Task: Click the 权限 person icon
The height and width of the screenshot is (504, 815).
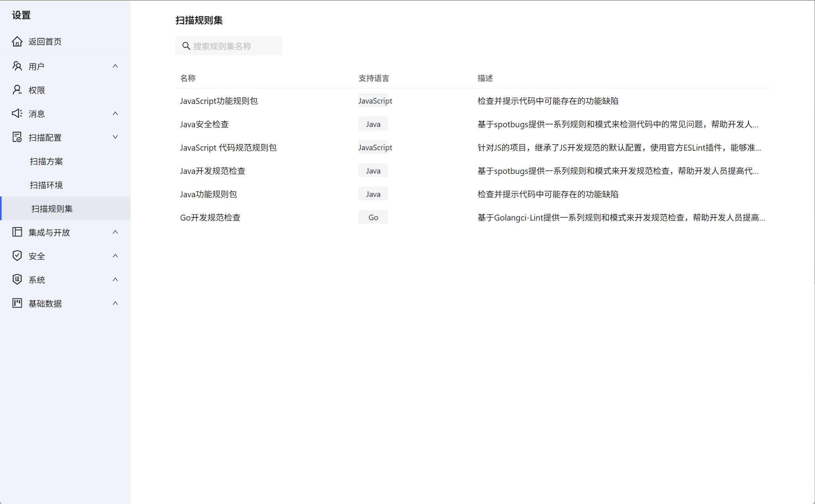Action: (17, 90)
